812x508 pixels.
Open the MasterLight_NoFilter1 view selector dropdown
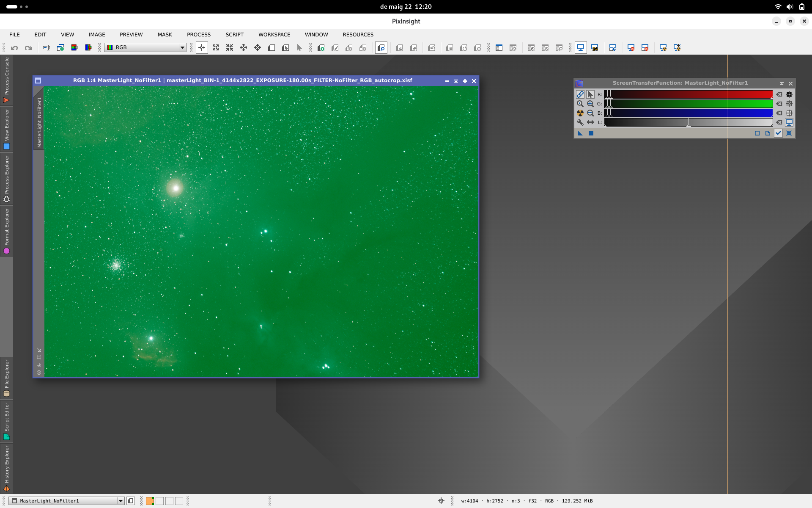[67, 501]
